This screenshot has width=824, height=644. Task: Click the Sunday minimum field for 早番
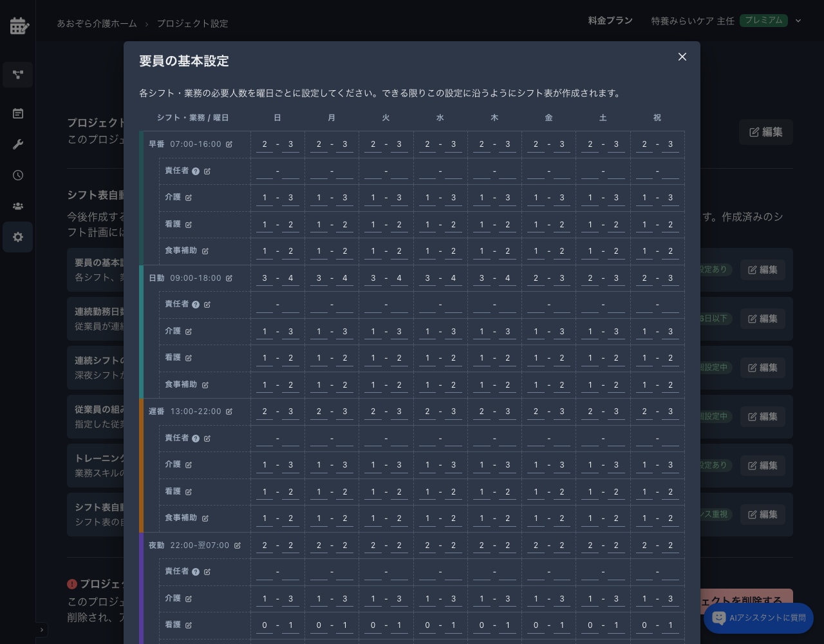(265, 144)
